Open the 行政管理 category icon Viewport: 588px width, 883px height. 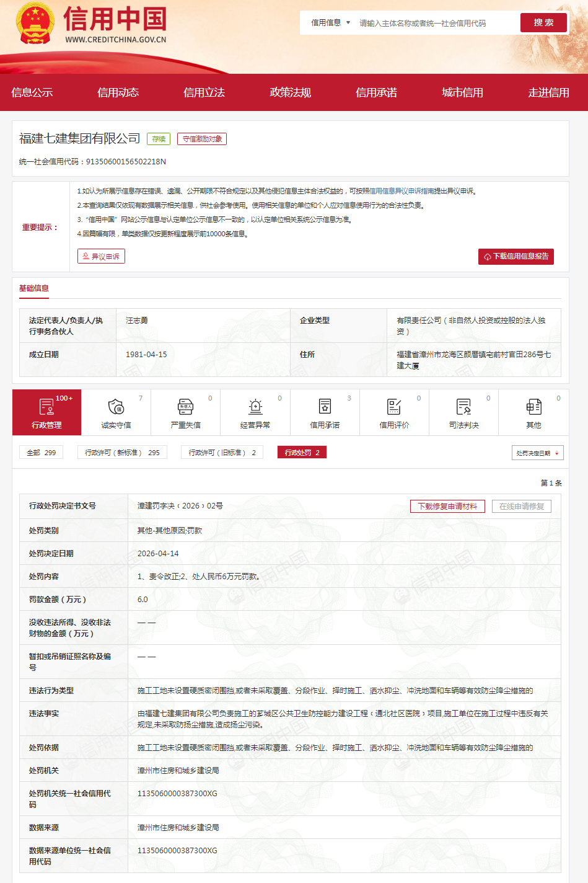pos(46,407)
